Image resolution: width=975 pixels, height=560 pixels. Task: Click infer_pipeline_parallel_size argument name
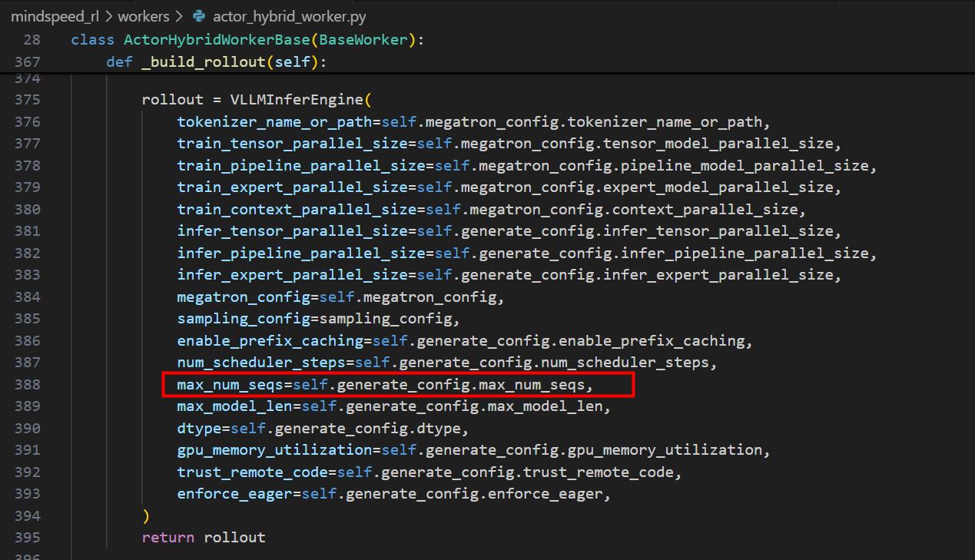tap(301, 253)
